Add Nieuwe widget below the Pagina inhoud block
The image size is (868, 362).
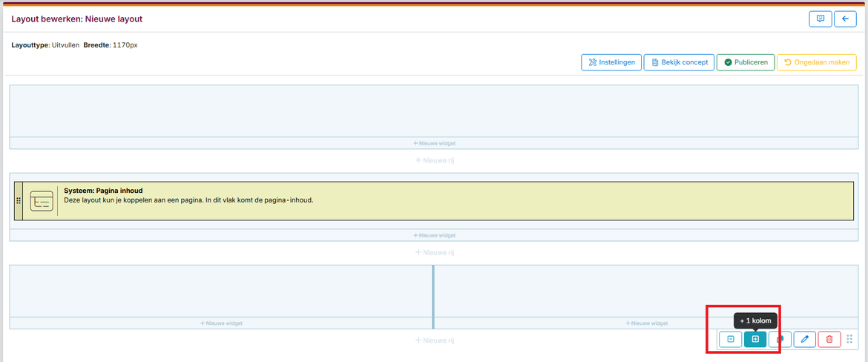click(433, 235)
